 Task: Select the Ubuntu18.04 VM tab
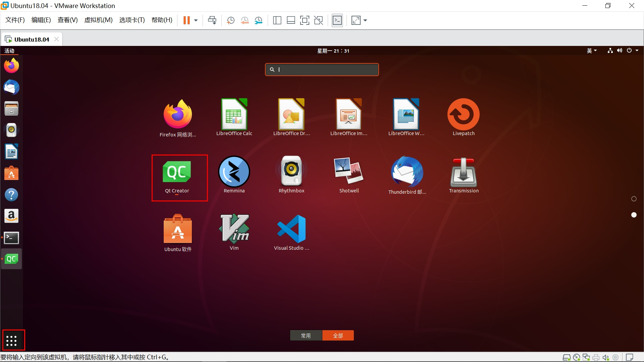point(32,40)
